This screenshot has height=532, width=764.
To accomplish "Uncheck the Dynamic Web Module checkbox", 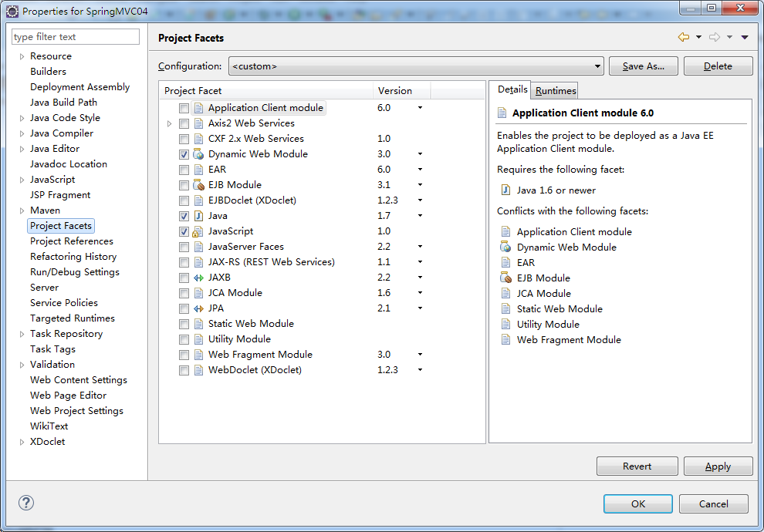I will pos(184,154).
